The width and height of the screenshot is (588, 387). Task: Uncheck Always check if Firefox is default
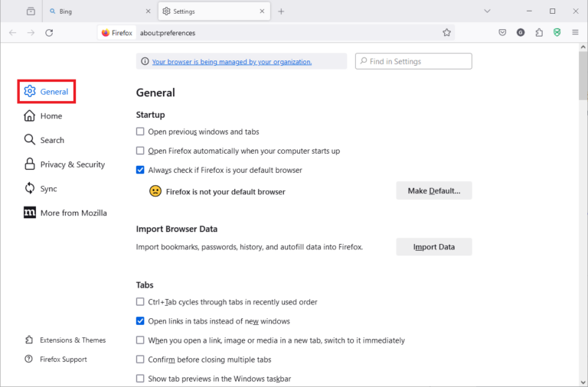click(x=140, y=170)
